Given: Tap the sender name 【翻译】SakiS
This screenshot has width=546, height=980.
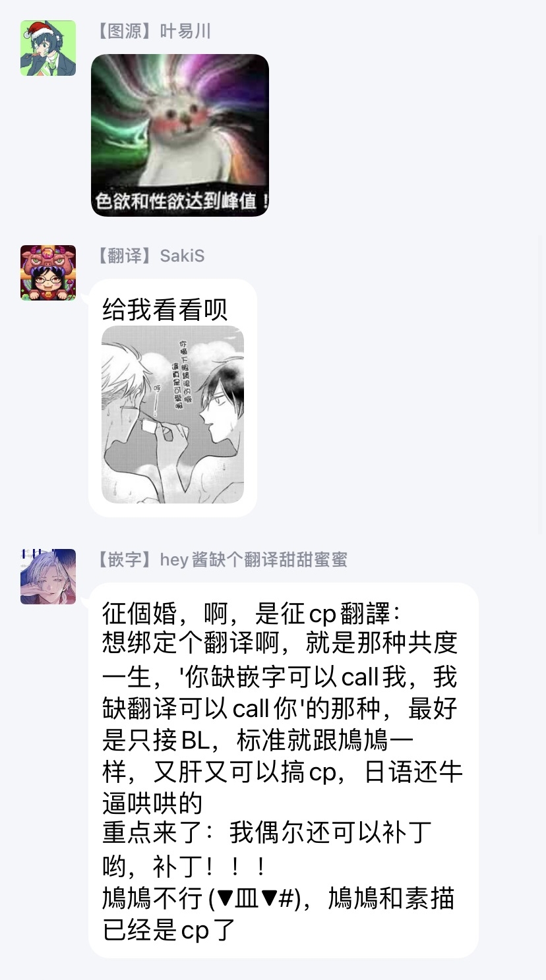Looking at the screenshot, I should click(x=149, y=256).
